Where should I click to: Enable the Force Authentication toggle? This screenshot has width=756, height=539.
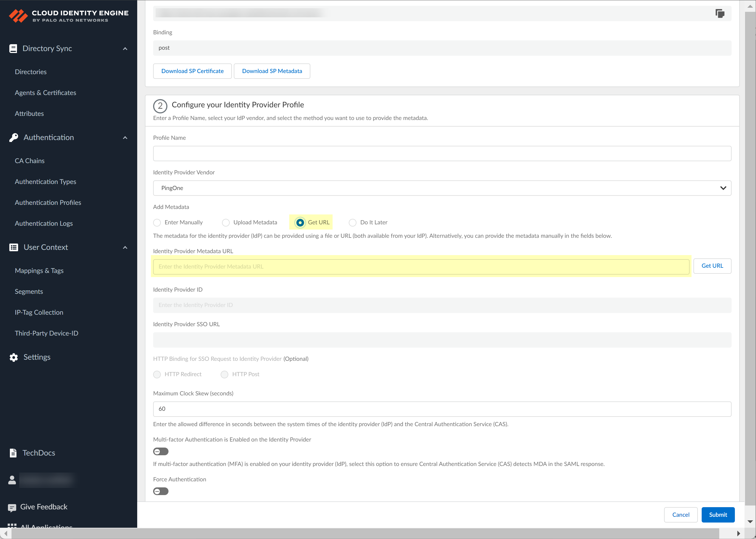(x=161, y=491)
